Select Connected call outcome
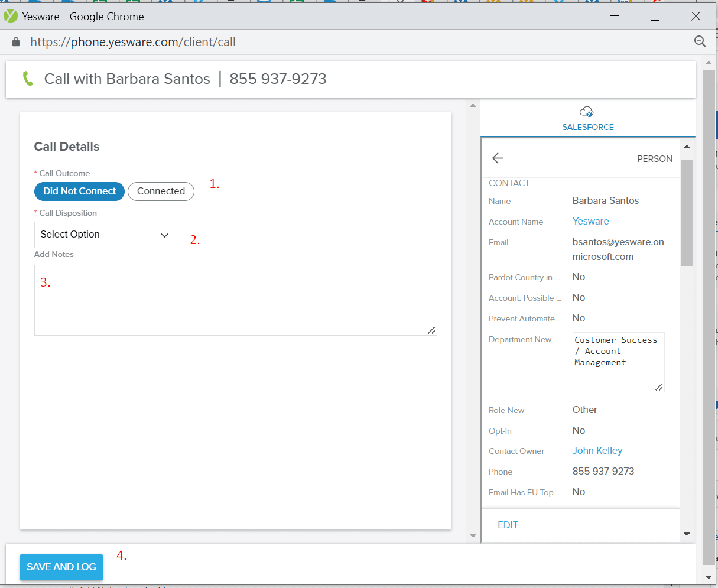The image size is (718, 588). point(161,191)
